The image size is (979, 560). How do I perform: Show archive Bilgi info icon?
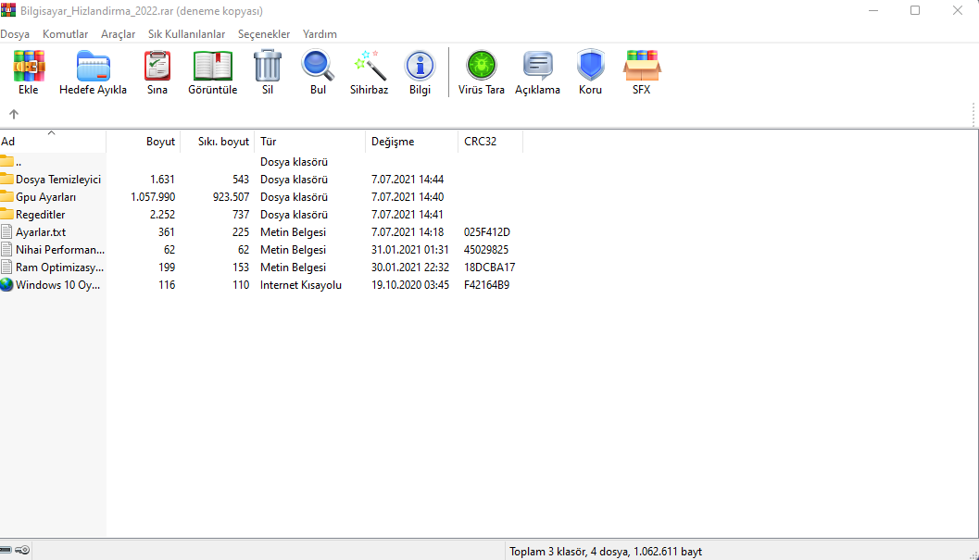coord(420,66)
